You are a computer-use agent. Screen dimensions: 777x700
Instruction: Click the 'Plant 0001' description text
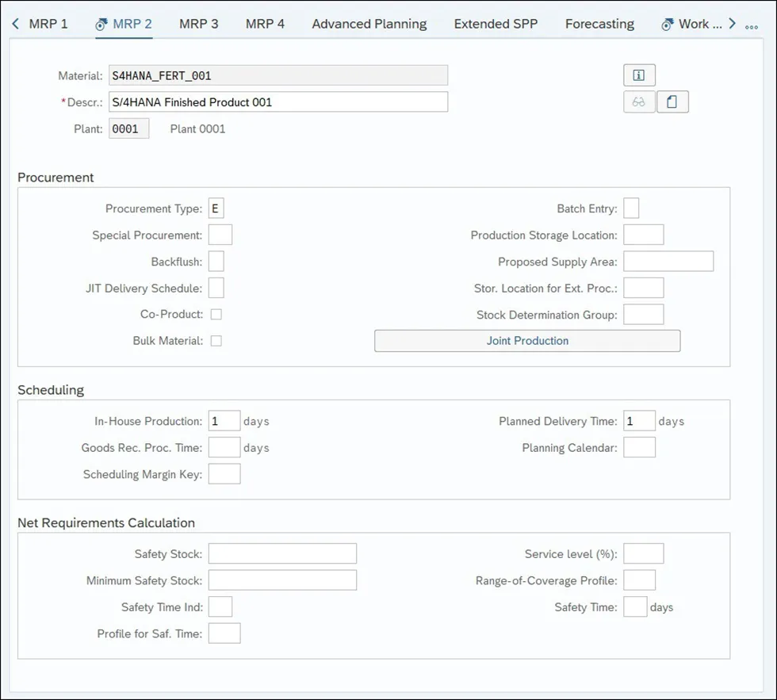coord(197,128)
